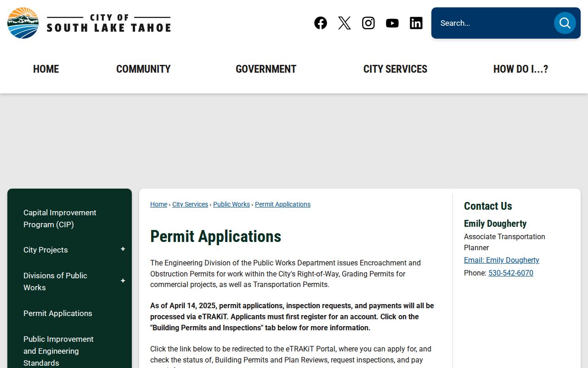The height and width of the screenshot is (368, 588).
Task: Open Divisions of Public Works sidebar link
Action: (55, 282)
